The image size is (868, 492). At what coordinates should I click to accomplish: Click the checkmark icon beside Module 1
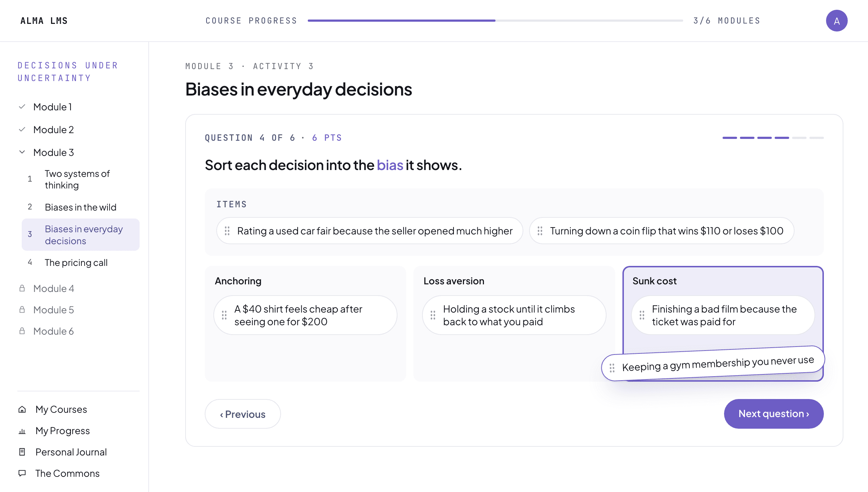pyautogui.click(x=22, y=107)
